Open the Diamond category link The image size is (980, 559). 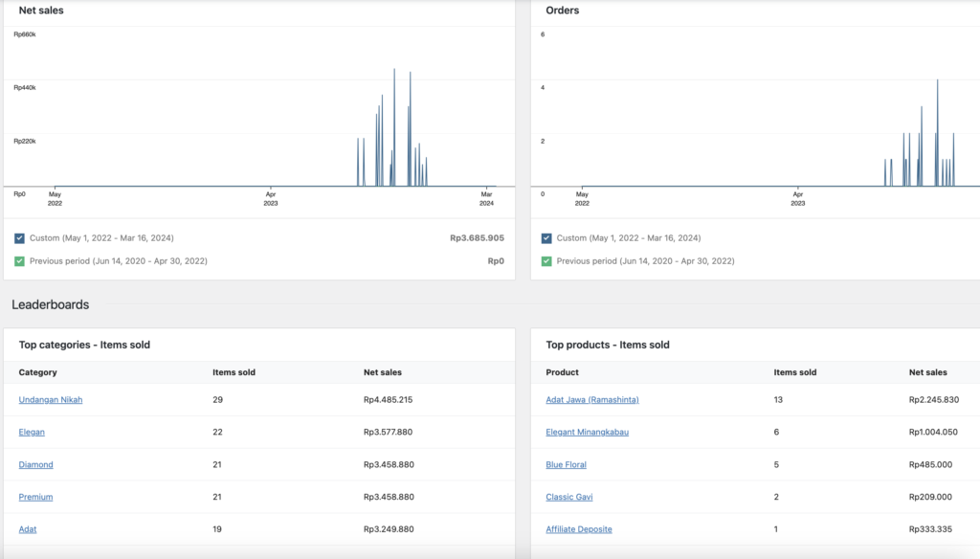pyautogui.click(x=34, y=464)
